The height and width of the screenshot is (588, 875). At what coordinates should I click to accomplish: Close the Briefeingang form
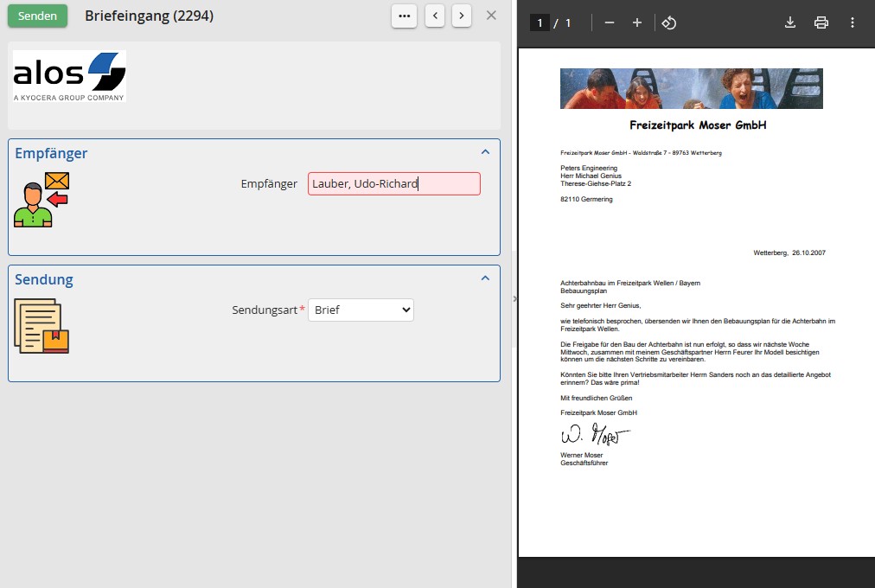pos(491,16)
